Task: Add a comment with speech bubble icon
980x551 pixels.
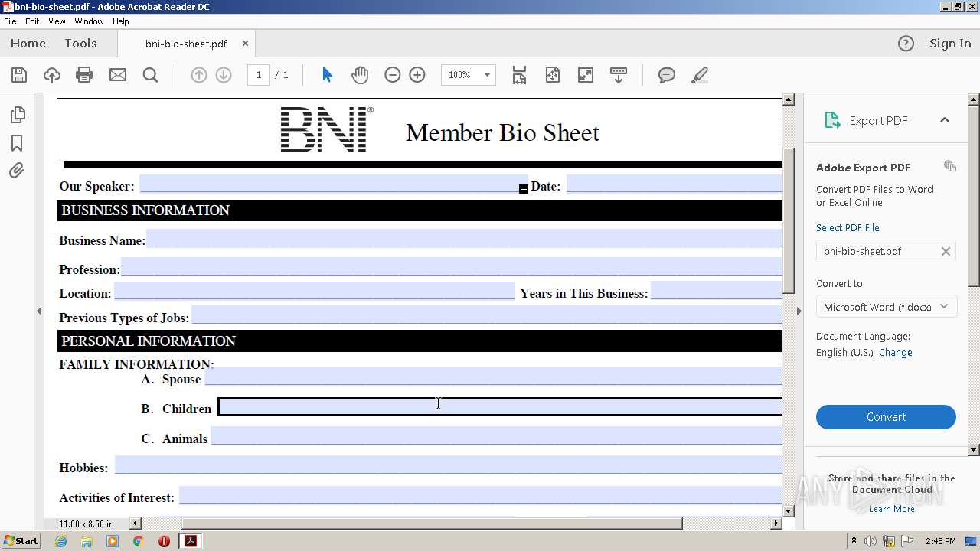Action: coord(667,75)
